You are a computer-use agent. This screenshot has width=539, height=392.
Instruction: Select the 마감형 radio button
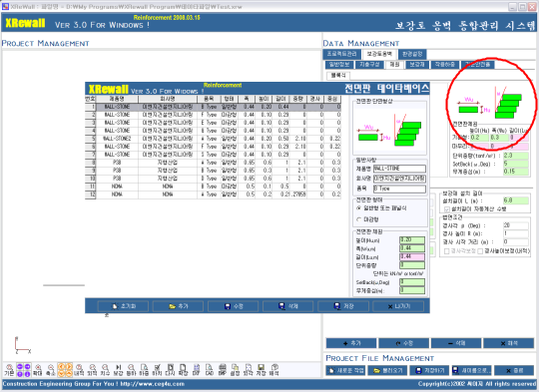pos(358,219)
